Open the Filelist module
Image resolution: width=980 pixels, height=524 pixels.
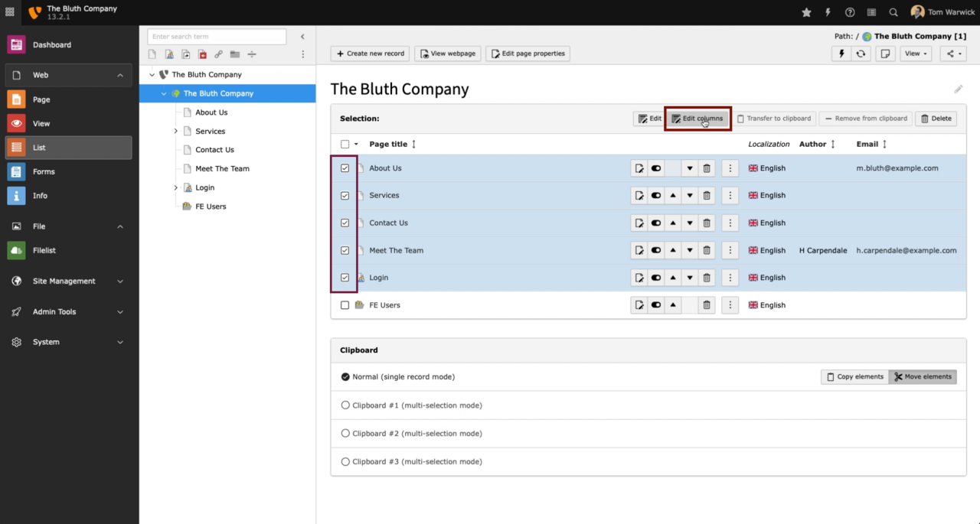coord(44,250)
